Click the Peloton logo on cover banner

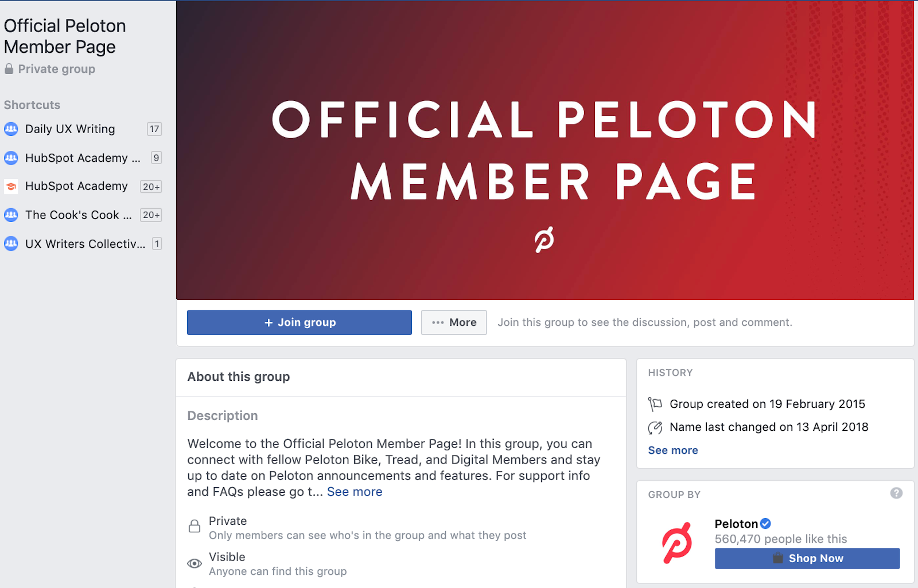(x=544, y=239)
